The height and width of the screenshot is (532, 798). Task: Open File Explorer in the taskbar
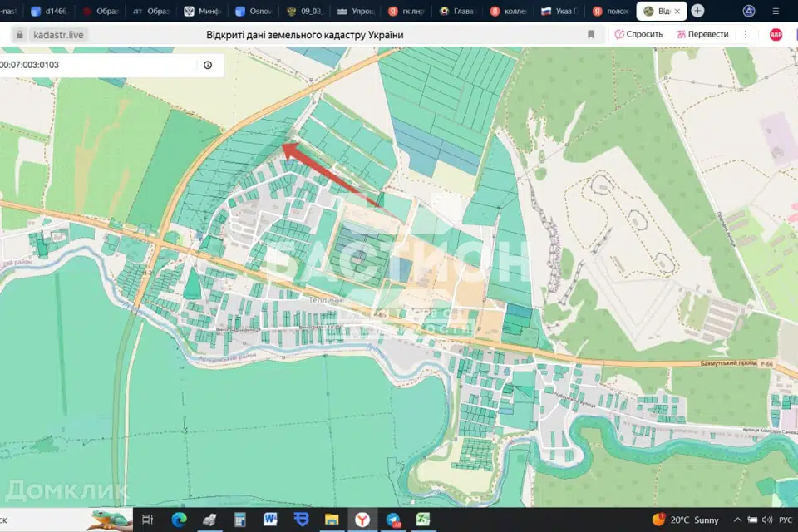click(332, 520)
